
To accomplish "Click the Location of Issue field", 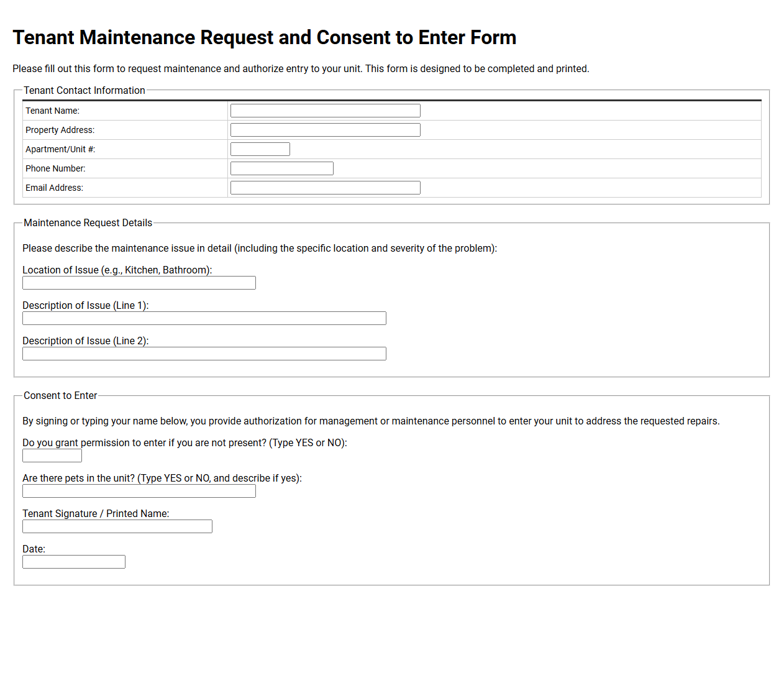I will [139, 283].
